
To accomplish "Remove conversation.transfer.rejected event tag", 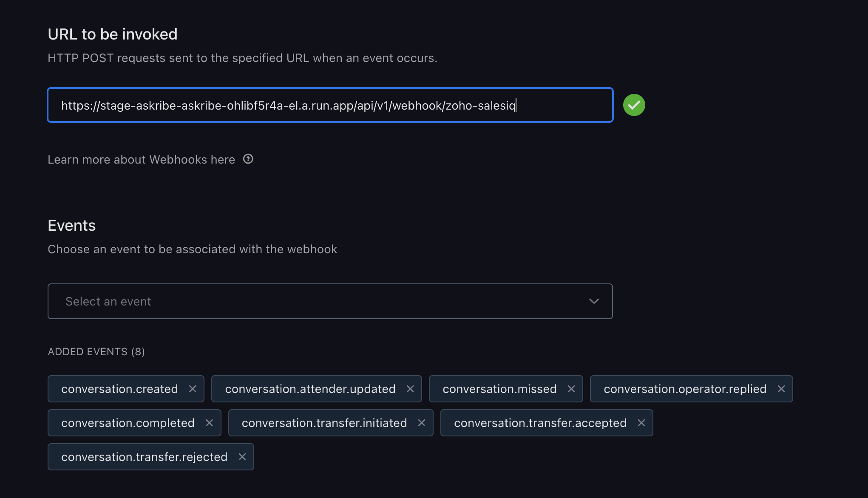I will pos(242,457).
